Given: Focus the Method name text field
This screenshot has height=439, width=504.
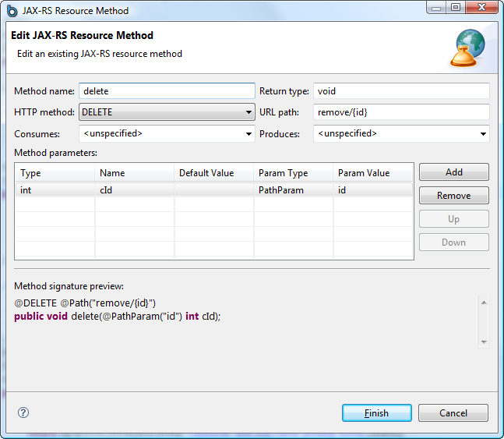Looking at the screenshot, I should coord(167,91).
